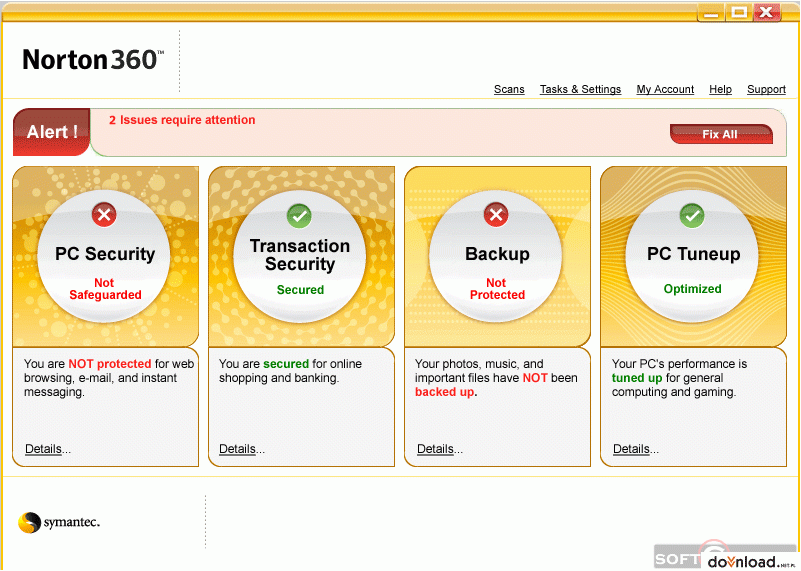
Task: Click 'secured' in online shopping description
Action: (x=286, y=364)
